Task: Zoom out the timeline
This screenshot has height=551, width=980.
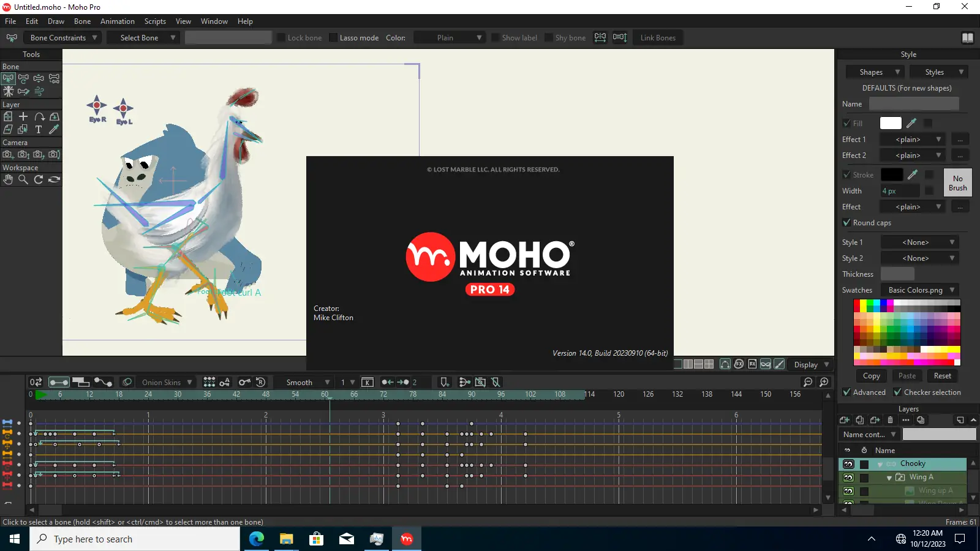Action: tap(808, 382)
